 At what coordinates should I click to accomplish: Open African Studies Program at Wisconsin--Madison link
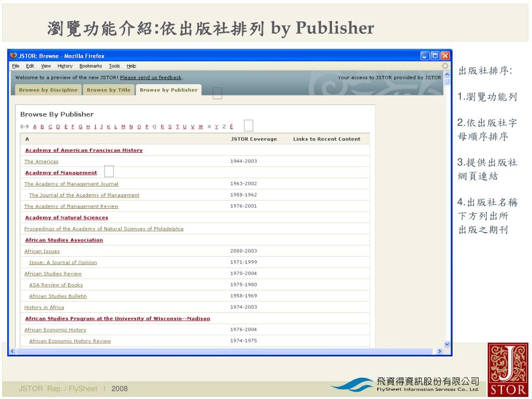coord(118,318)
